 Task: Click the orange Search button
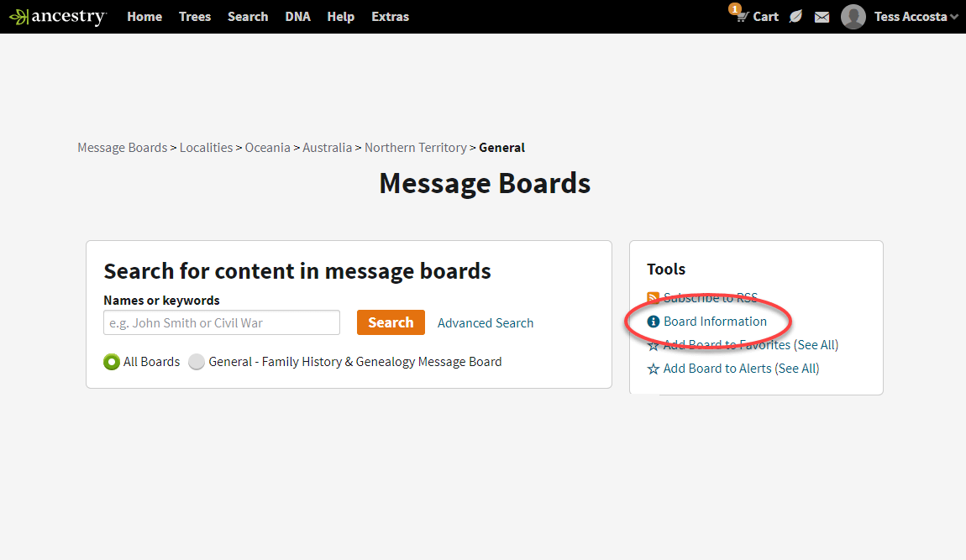pyautogui.click(x=391, y=322)
